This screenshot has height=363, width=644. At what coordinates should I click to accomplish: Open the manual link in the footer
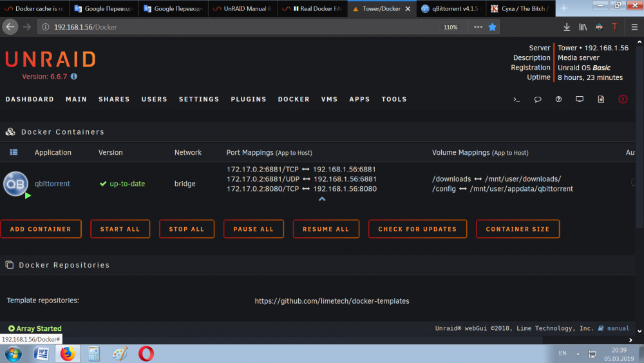618,328
